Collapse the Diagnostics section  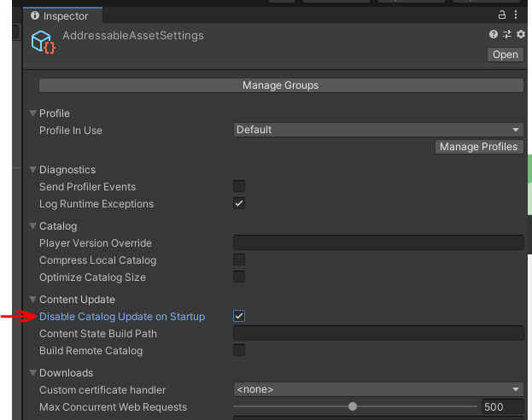(x=33, y=170)
